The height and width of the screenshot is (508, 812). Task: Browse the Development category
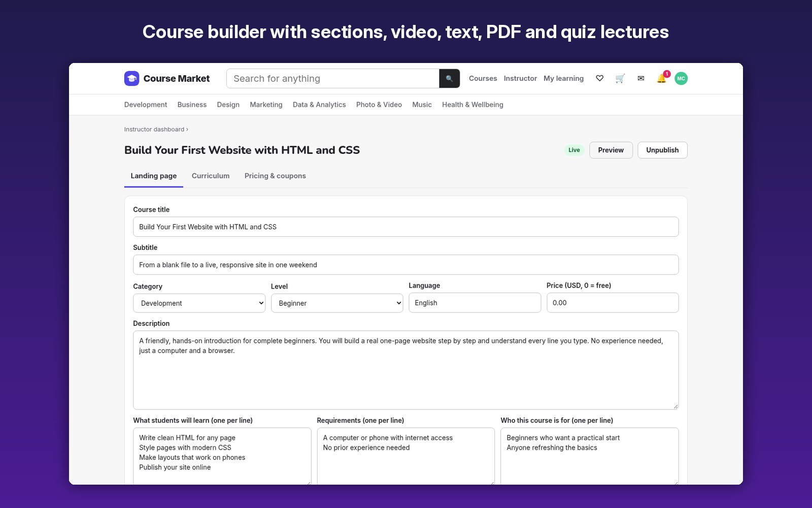click(x=146, y=105)
